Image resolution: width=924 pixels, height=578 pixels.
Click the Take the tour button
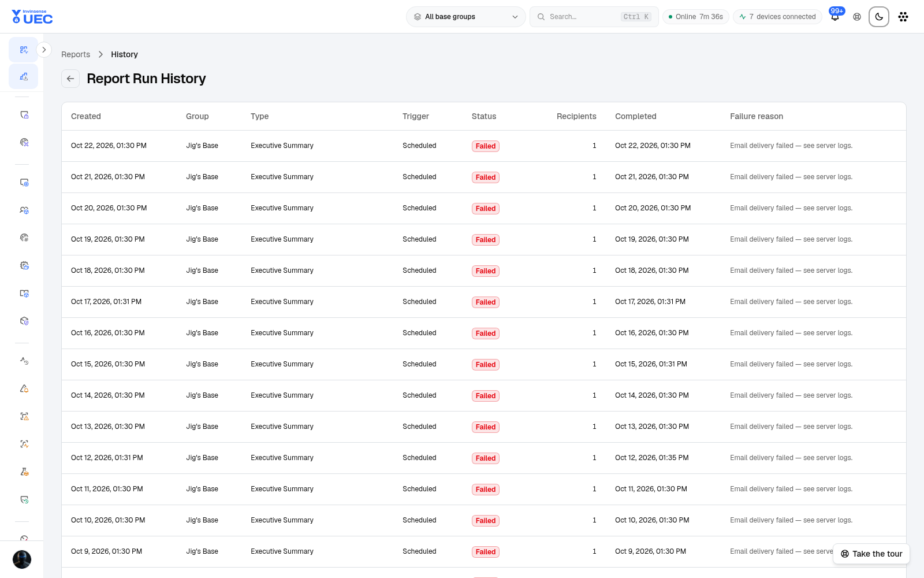[x=871, y=554]
